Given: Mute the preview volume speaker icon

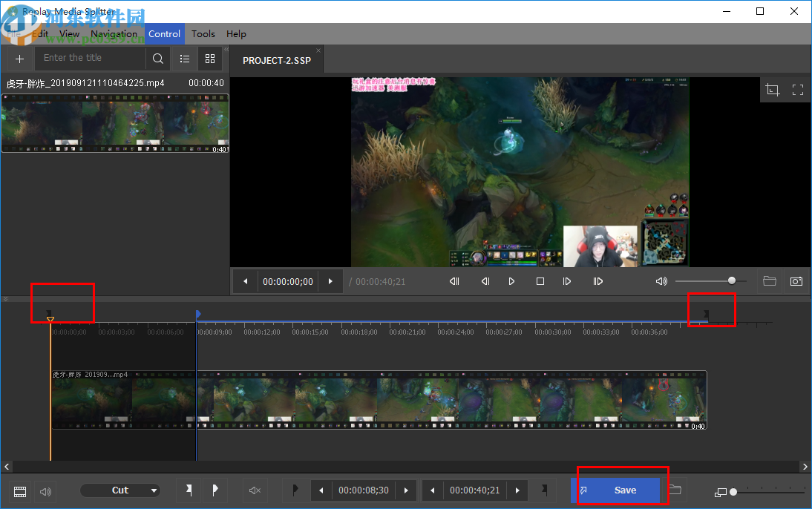Looking at the screenshot, I should point(661,281).
